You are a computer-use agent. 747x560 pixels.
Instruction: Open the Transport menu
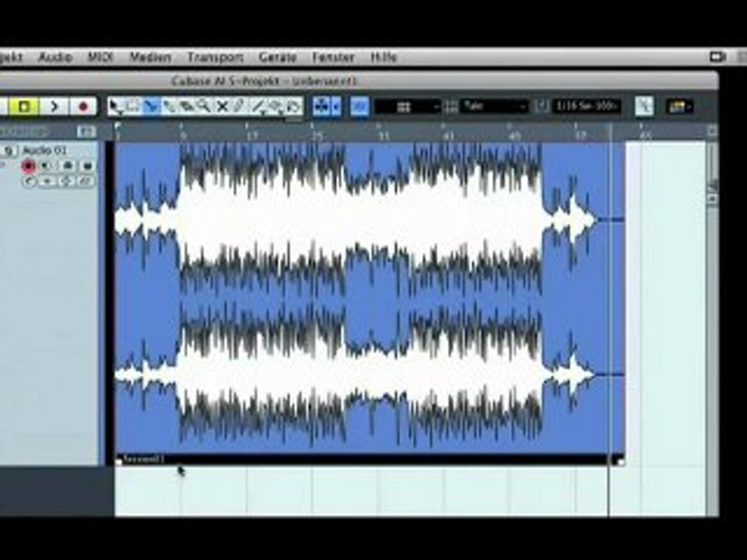pos(216,57)
